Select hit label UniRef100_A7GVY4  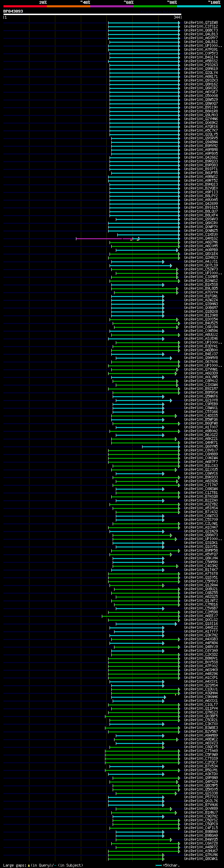(201, 292)
